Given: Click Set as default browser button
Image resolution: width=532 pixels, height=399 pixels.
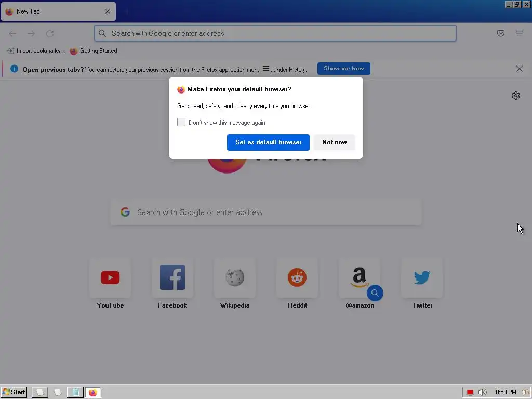Looking at the screenshot, I should [x=268, y=142].
